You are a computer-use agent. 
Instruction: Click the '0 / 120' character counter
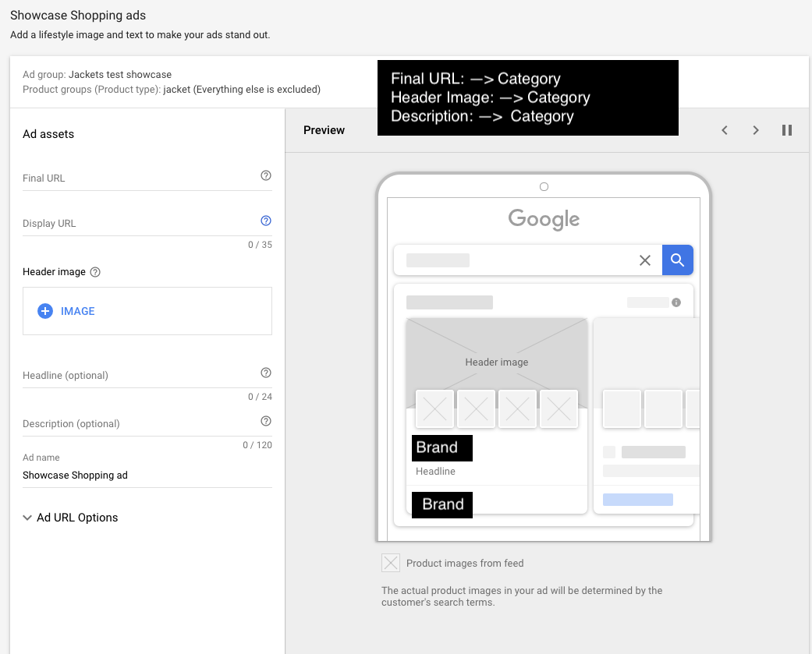click(x=257, y=445)
